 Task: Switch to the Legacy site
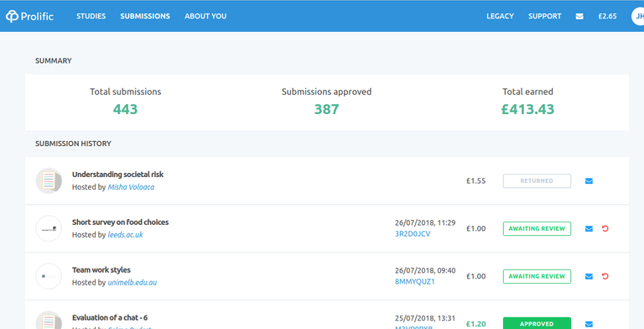pyautogui.click(x=501, y=17)
